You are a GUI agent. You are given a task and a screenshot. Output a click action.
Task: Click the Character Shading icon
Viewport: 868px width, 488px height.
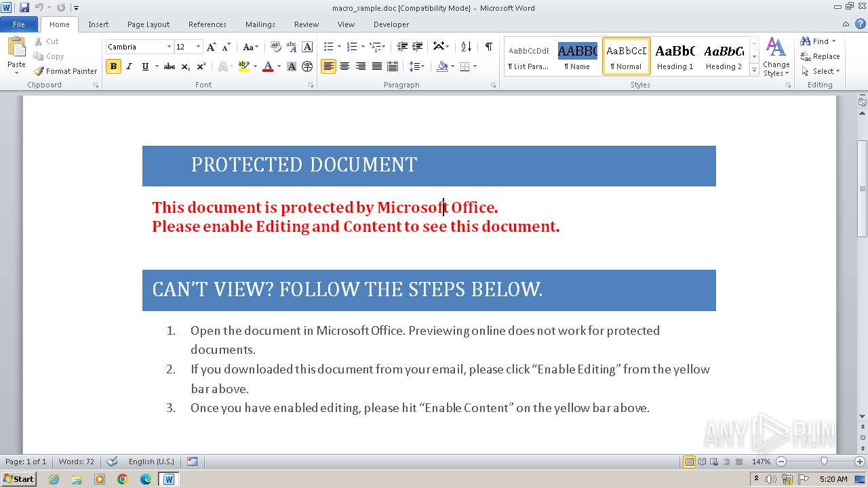point(292,66)
